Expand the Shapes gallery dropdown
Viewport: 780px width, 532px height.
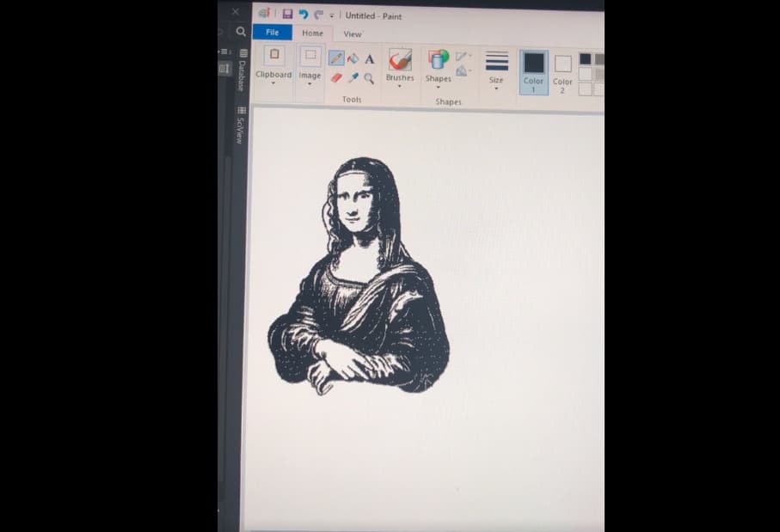pos(439,86)
